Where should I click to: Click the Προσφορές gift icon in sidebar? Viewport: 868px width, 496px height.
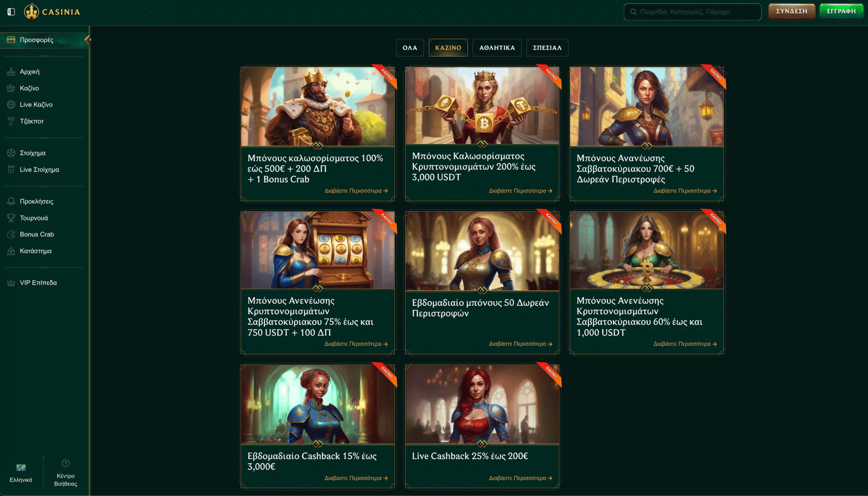(11, 40)
